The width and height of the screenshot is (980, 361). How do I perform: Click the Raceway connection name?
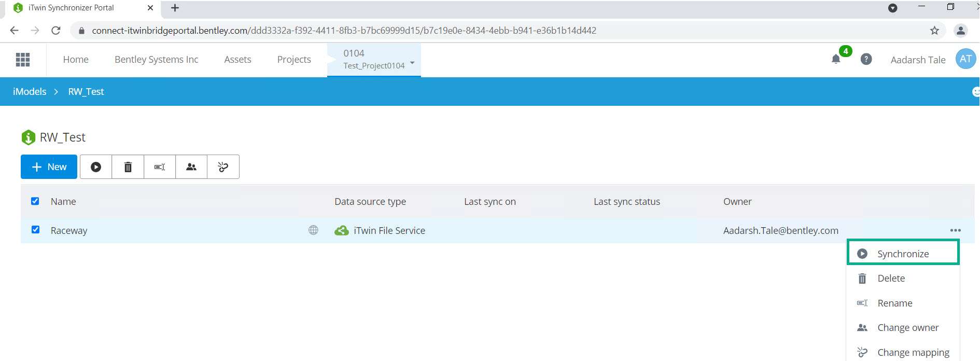click(69, 231)
